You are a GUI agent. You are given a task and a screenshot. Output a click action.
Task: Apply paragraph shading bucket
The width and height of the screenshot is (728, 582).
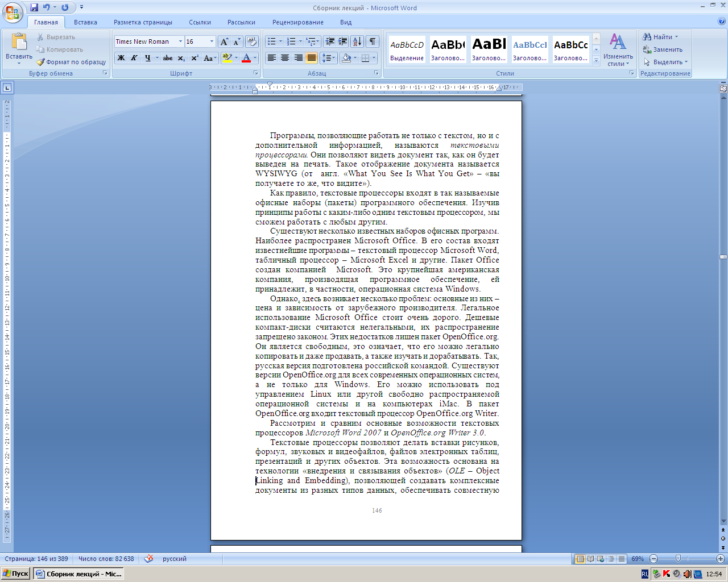click(346, 58)
